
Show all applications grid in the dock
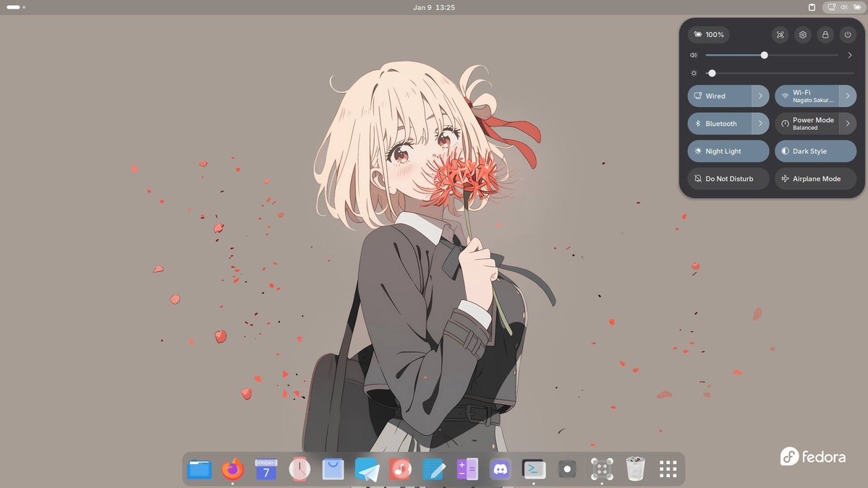coord(668,469)
